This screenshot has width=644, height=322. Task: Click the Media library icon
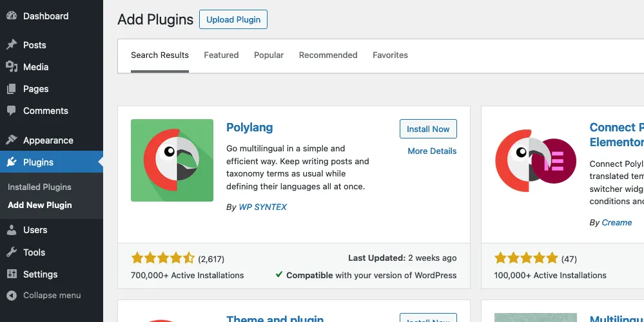(x=12, y=66)
